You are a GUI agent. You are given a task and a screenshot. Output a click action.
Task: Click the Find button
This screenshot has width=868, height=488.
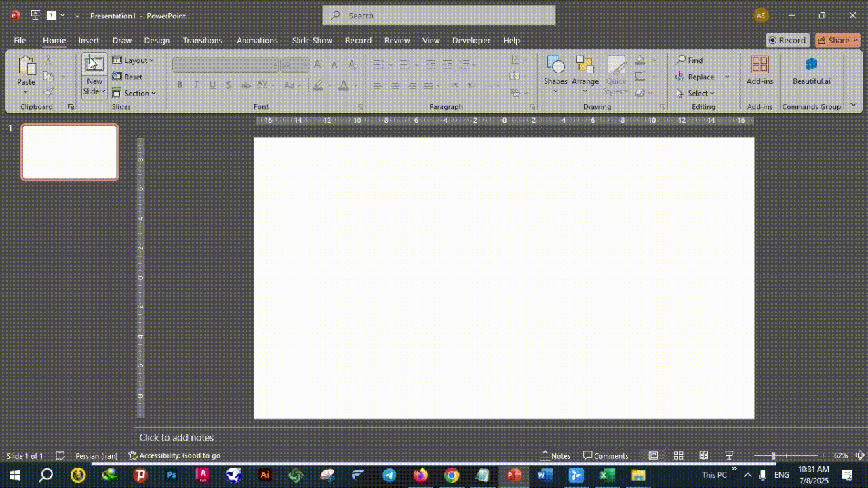(x=690, y=60)
